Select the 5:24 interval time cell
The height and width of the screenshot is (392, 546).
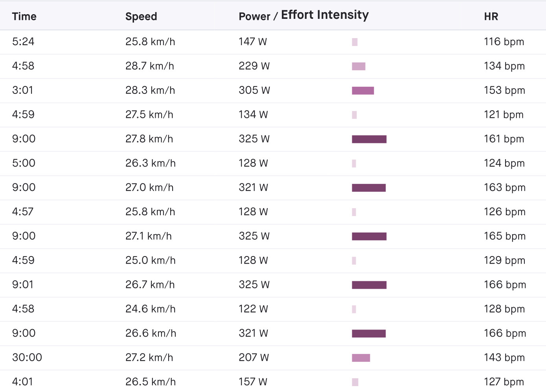[x=23, y=42]
